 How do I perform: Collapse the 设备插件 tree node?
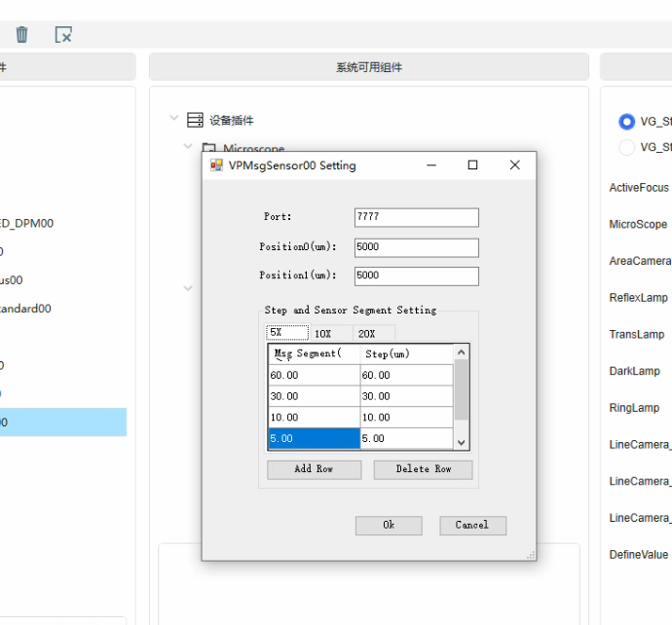pyautogui.click(x=174, y=119)
